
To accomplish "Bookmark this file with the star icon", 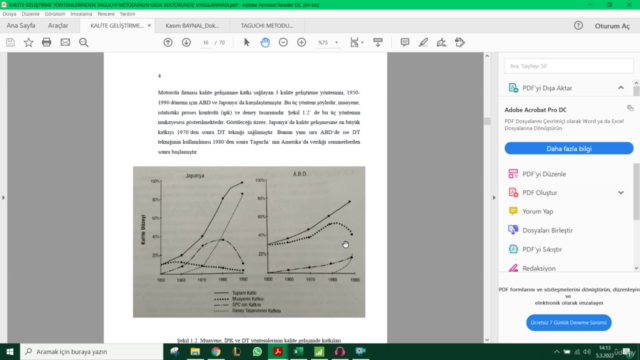I will pyautogui.click(x=28, y=42).
